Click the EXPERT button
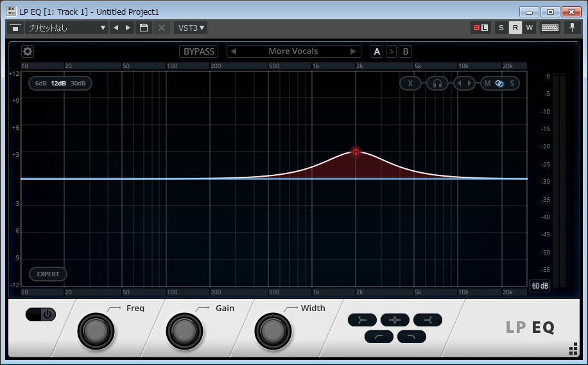 48,274
